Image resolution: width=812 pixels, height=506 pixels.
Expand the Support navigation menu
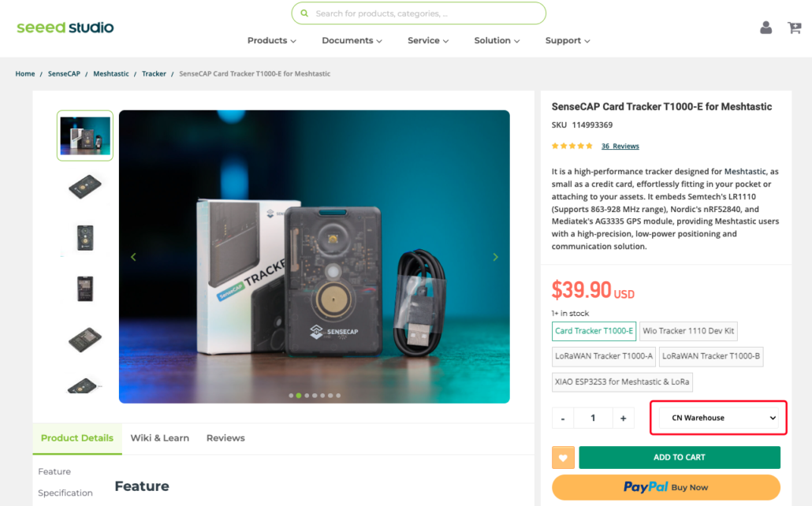point(568,41)
